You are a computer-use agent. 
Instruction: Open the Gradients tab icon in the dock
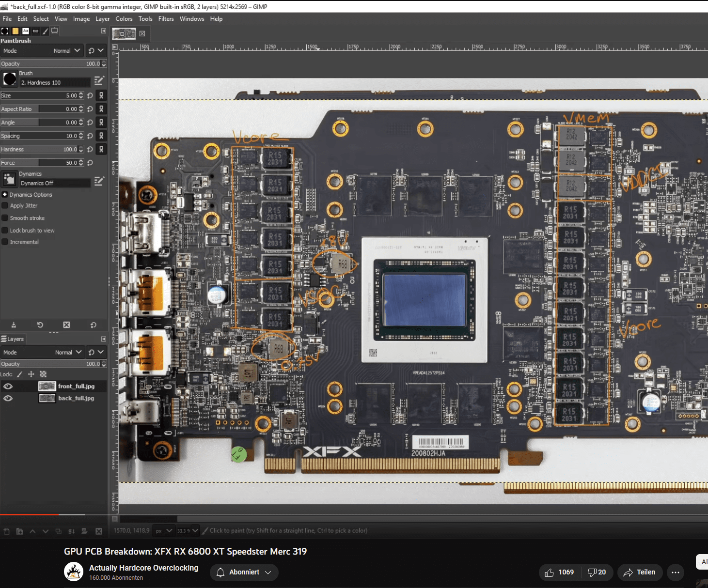tap(35, 31)
